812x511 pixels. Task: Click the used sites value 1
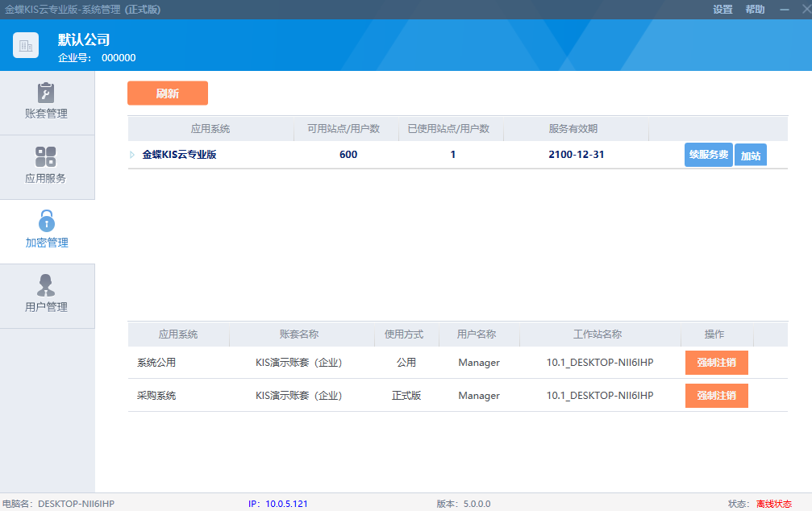[452, 155]
